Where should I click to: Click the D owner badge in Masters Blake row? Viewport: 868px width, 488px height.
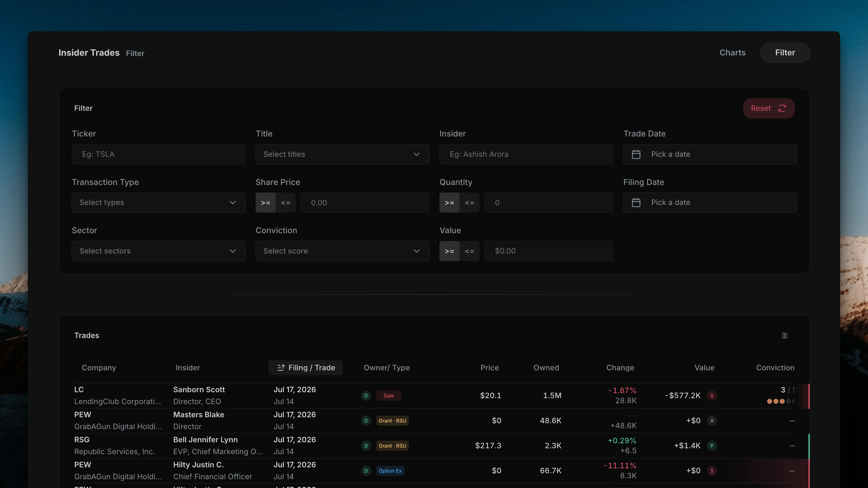[366, 421]
